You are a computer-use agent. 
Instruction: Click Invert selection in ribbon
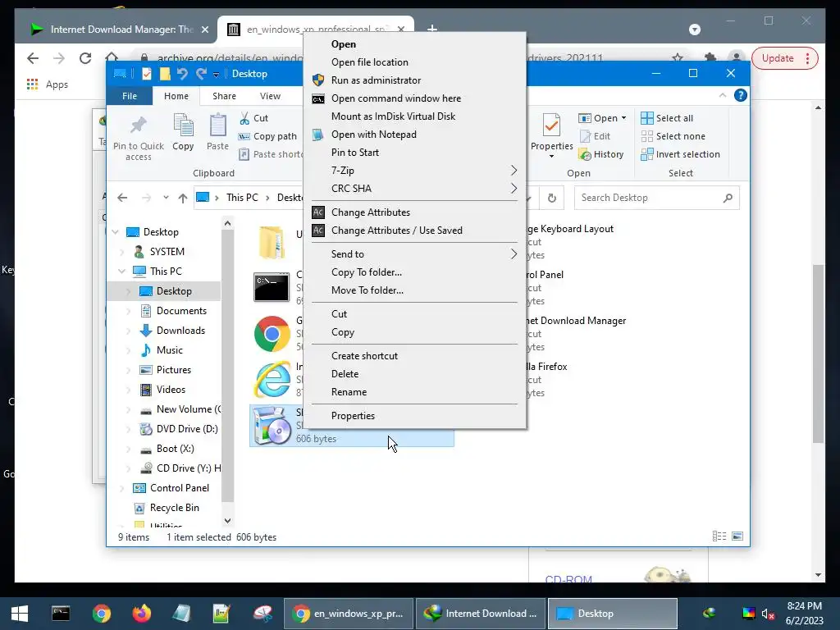point(680,154)
